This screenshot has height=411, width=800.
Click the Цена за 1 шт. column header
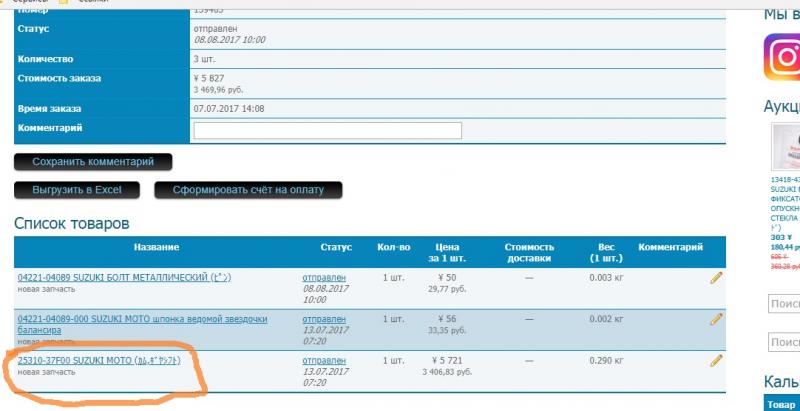447,253
